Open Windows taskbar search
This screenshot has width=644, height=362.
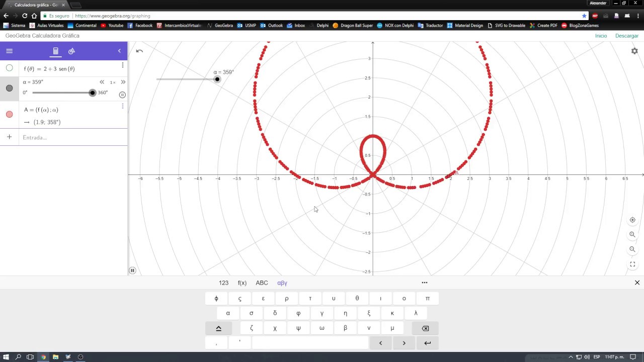(18, 357)
